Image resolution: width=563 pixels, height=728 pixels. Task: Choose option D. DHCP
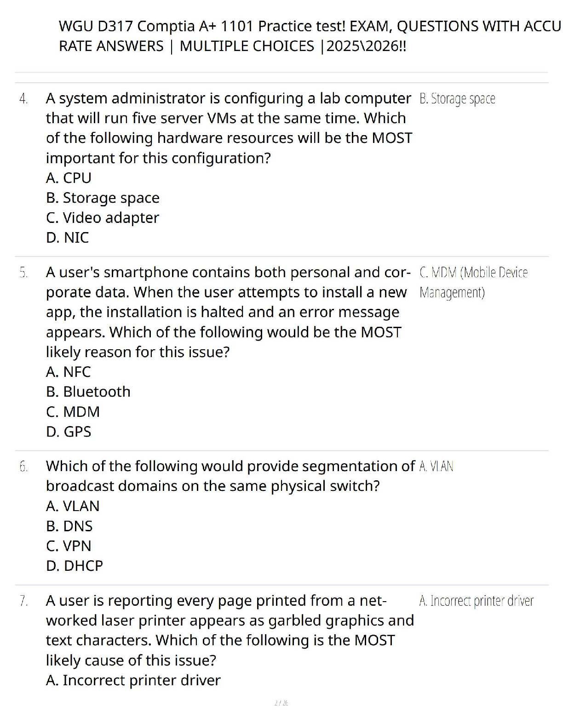[74, 566]
